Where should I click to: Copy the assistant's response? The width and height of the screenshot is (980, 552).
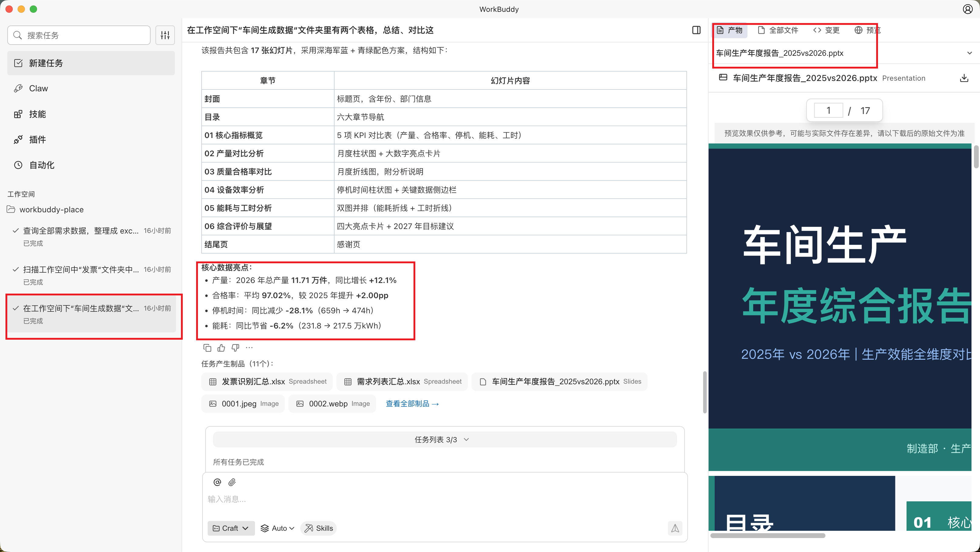(207, 348)
